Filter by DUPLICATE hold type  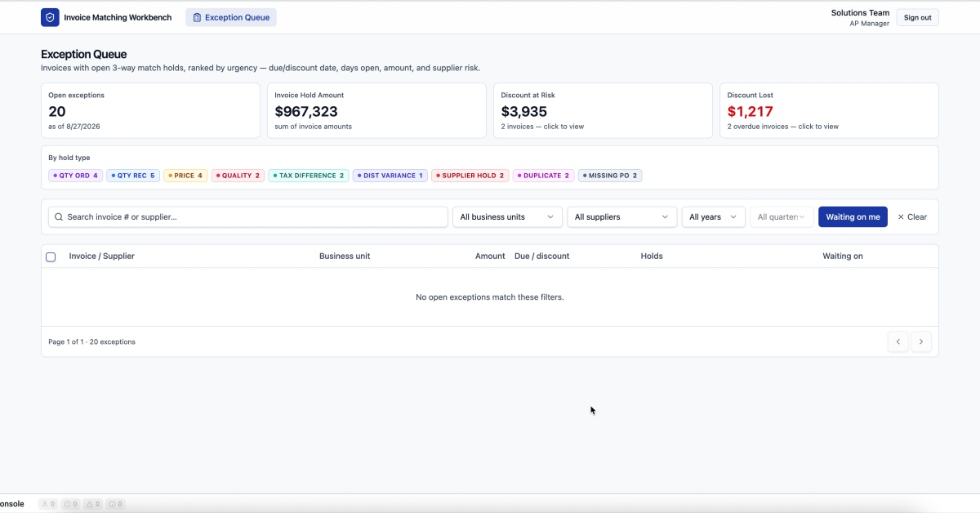544,176
